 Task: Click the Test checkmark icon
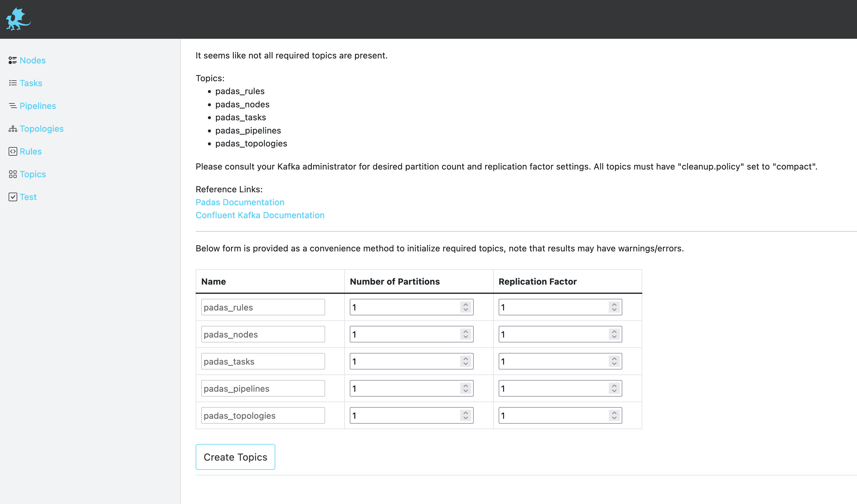13,197
